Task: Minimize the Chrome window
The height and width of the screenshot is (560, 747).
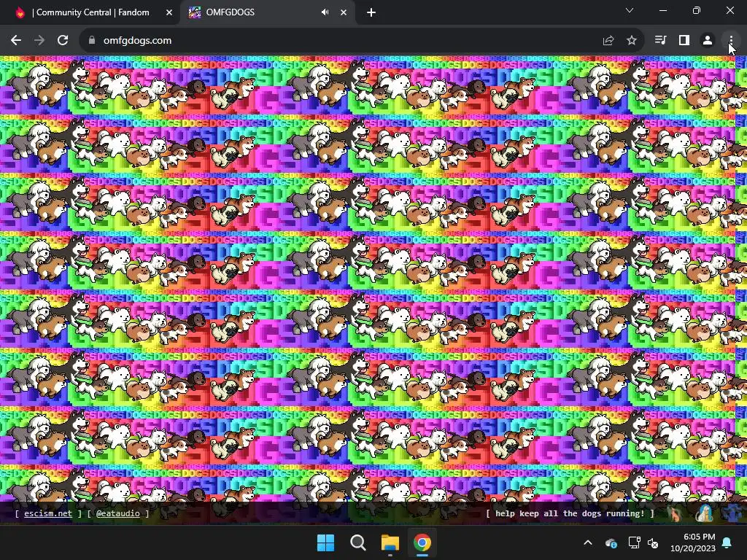Action: [663, 10]
